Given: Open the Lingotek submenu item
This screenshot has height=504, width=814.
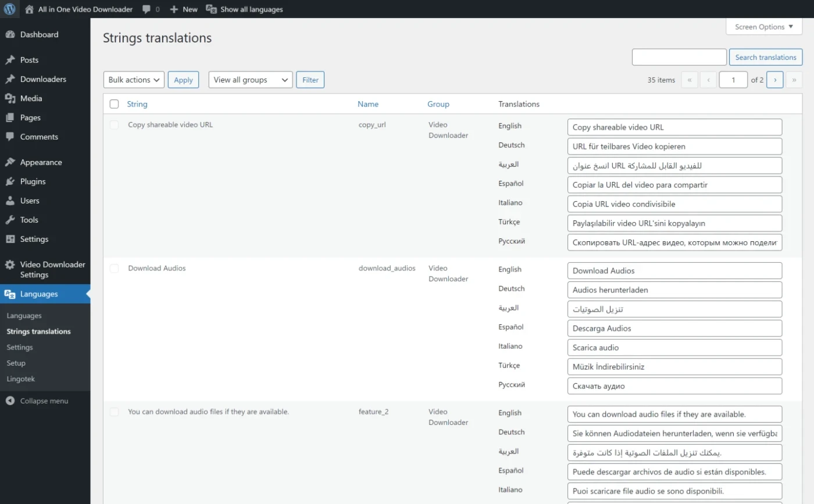Looking at the screenshot, I should point(21,379).
